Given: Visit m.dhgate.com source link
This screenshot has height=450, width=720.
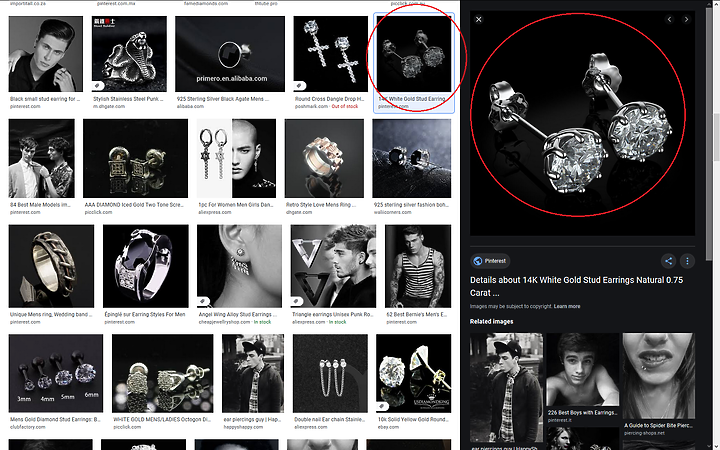Looking at the screenshot, I should [x=109, y=106].
